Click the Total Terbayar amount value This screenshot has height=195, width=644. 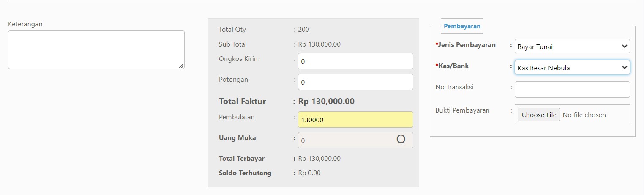pos(319,159)
